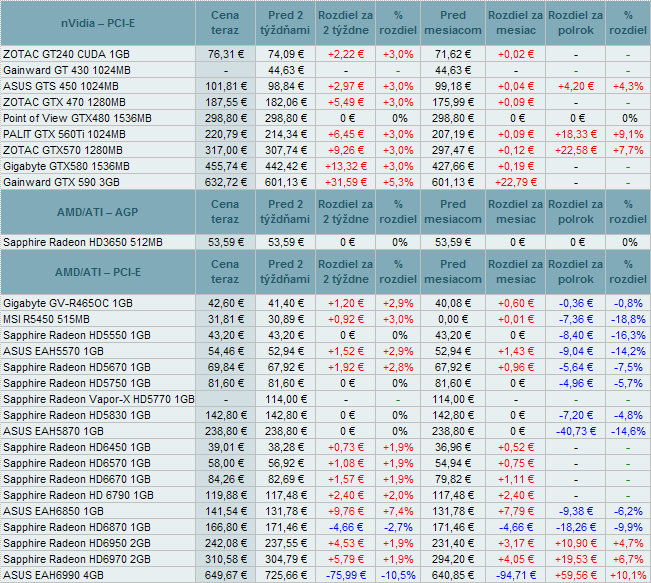Click the +4,20 € half-year difference
Image resolution: width=651 pixels, height=583 pixels.
576,86
